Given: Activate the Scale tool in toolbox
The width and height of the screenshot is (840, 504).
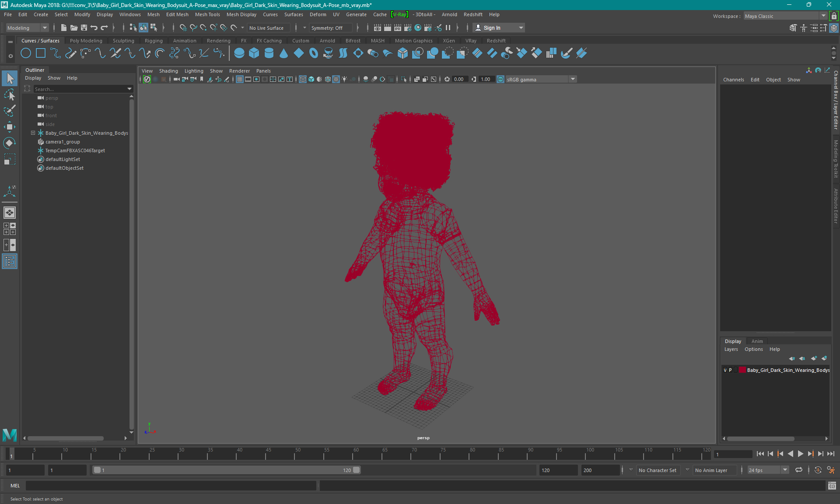Looking at the screenshot, I should point(10,159).
